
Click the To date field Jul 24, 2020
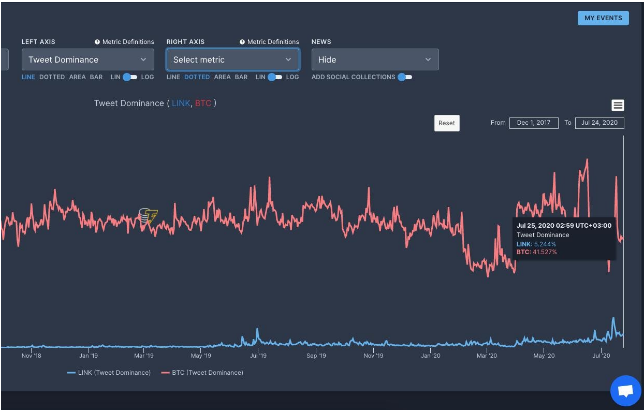pyautogui.click(x=600, y=123)
